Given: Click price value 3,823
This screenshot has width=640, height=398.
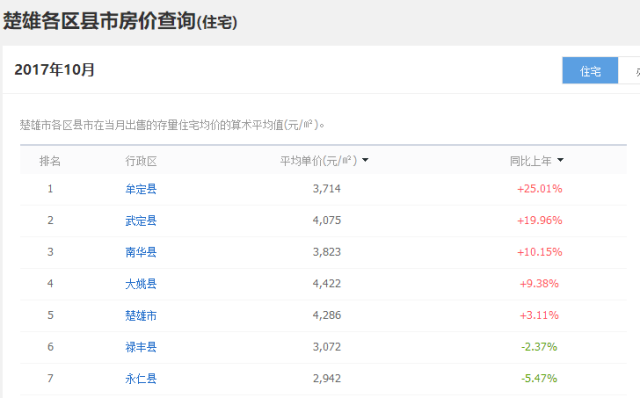Looking at the screenshot, I should (x=327, y=252).
